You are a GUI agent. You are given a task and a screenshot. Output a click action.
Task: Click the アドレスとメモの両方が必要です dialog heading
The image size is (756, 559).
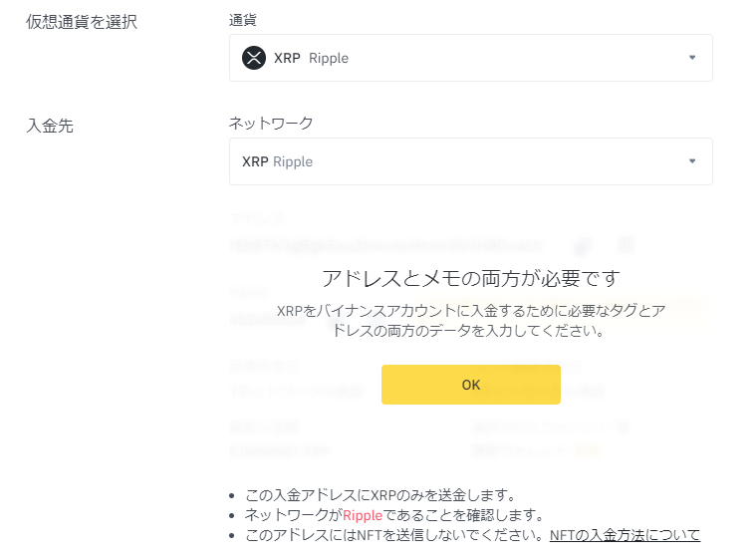click(x=471, y=278)
